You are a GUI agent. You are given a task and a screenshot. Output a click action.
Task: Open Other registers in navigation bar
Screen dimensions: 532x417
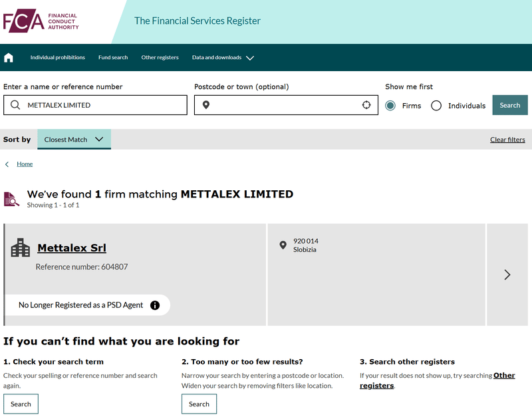(160, 57)
